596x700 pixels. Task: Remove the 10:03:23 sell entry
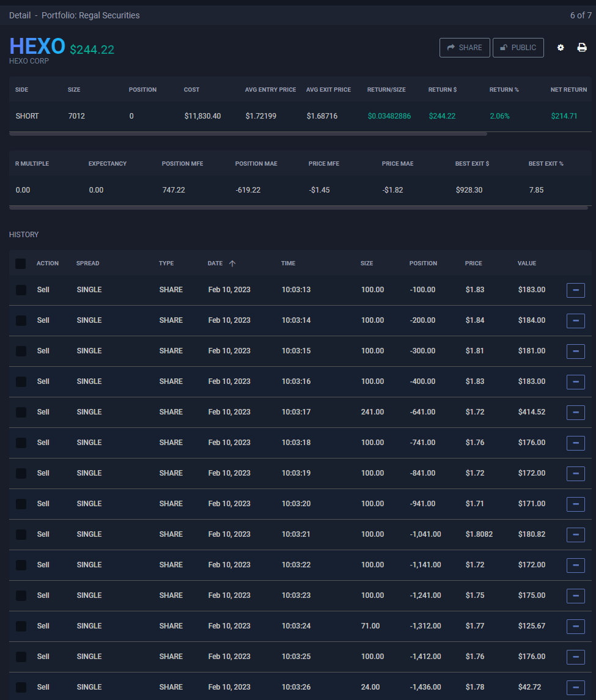[x=575, y=596]
